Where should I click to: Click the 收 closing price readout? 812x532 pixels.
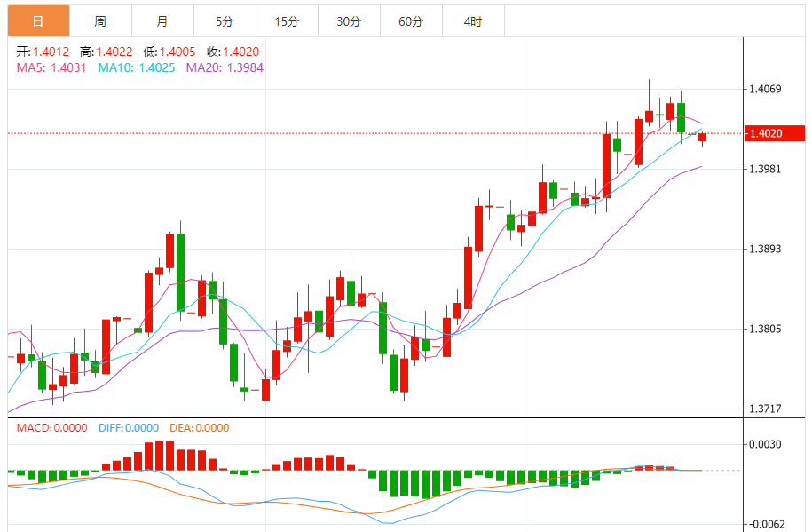pyautogui.click(x=233, y=52)
